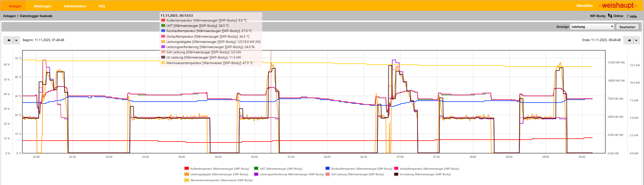The image size is (644, 185).
Task: Click the red Außentemperatur legend square
Action: tap(187, 169)
